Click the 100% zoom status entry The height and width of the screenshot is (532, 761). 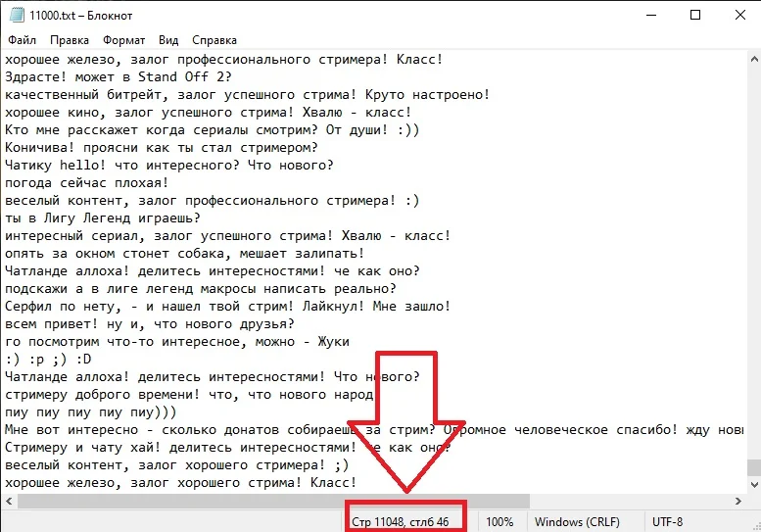coord(499,522)
